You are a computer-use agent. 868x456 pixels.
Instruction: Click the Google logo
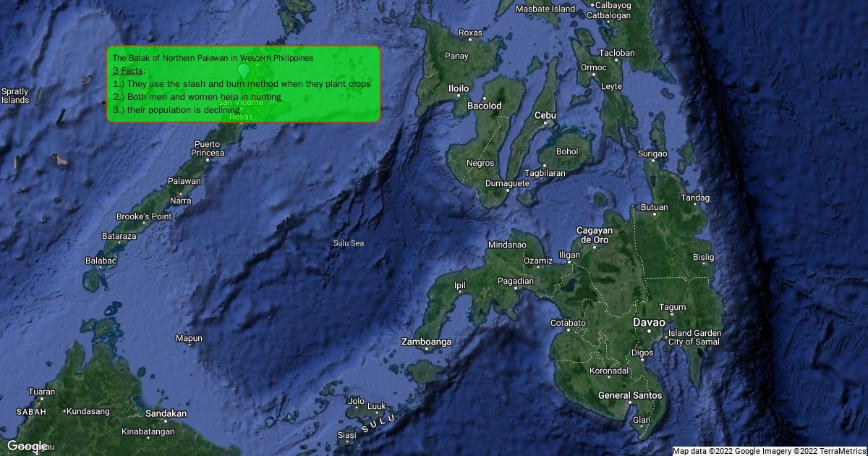pyautogui.click(x=27, y=446)
